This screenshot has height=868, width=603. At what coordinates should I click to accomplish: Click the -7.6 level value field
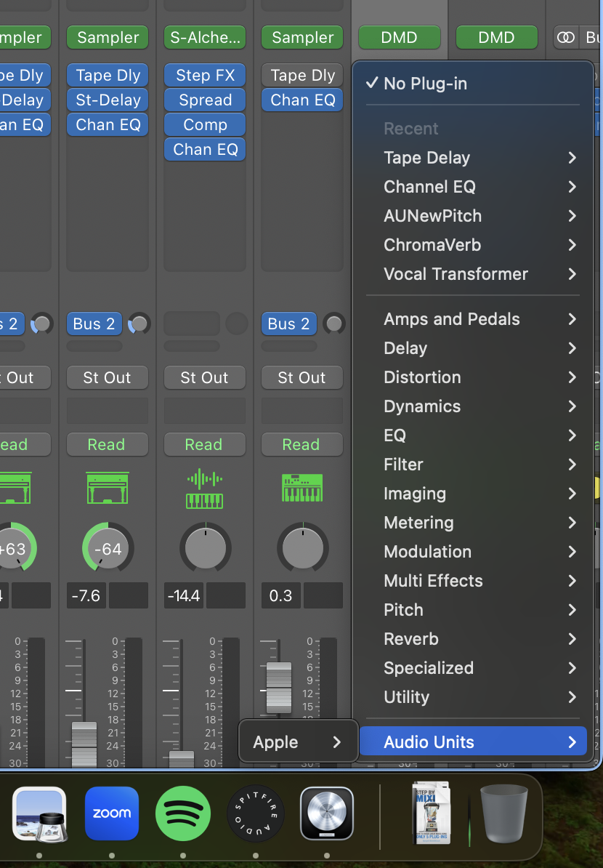pos(86,595)
